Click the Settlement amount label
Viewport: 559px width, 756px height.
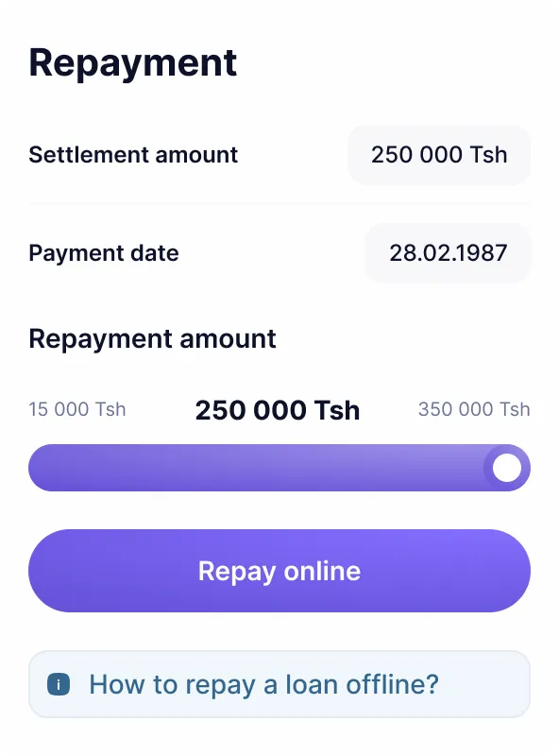(133, 155)
